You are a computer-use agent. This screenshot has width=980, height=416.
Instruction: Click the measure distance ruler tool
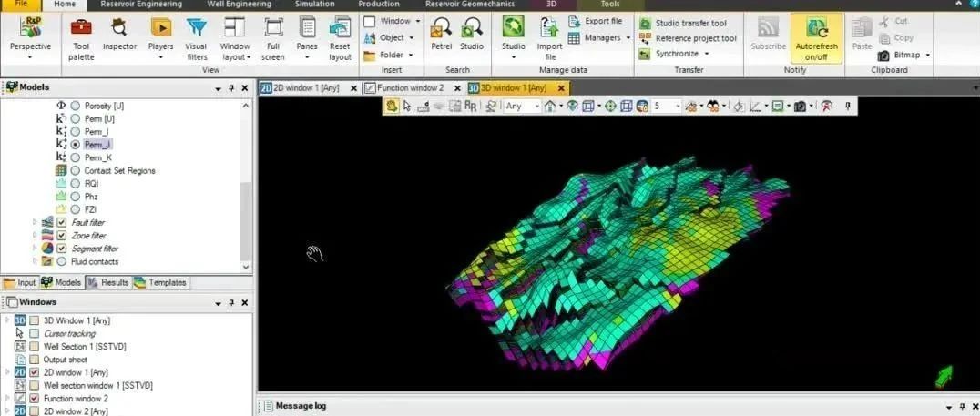(x=424, y=107)
